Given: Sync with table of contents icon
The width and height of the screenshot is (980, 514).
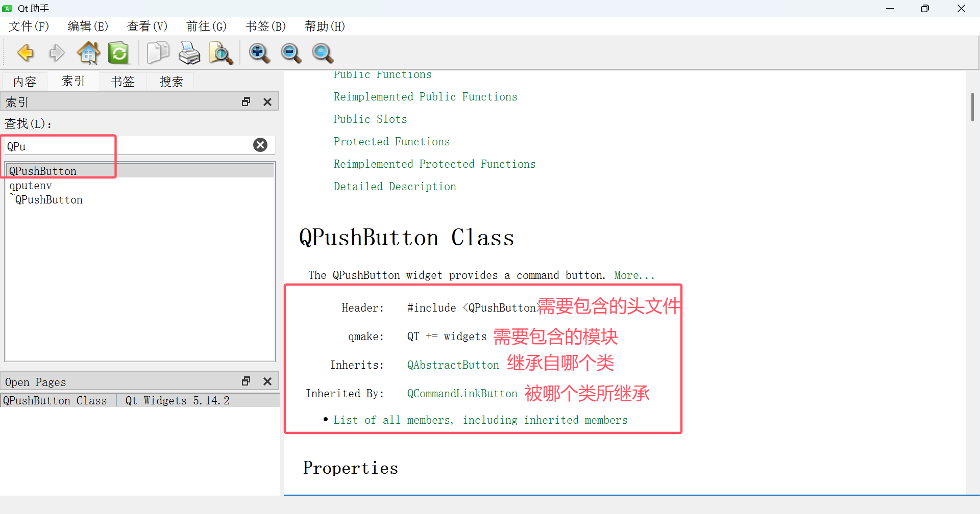Looking at the screenshot, I should [x=119, y=53].
